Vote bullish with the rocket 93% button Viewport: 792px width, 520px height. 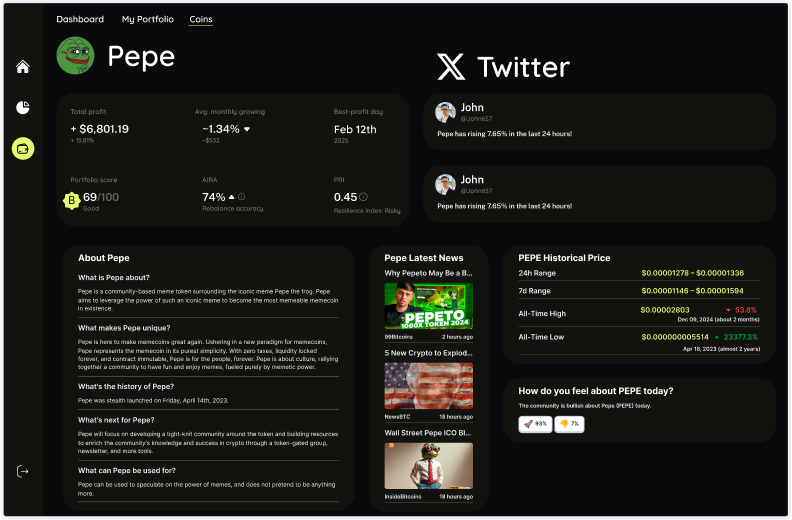point(535,424)
